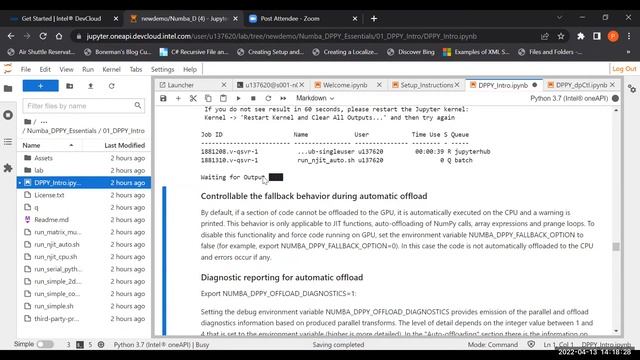Interrupt the kernel with the stop icon
This screenshot has height=360, width=640.
coord(253,98)
